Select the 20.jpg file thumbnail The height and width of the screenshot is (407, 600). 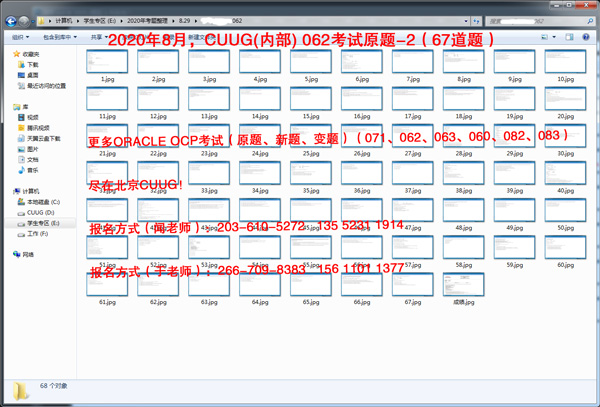click(565, 99)
